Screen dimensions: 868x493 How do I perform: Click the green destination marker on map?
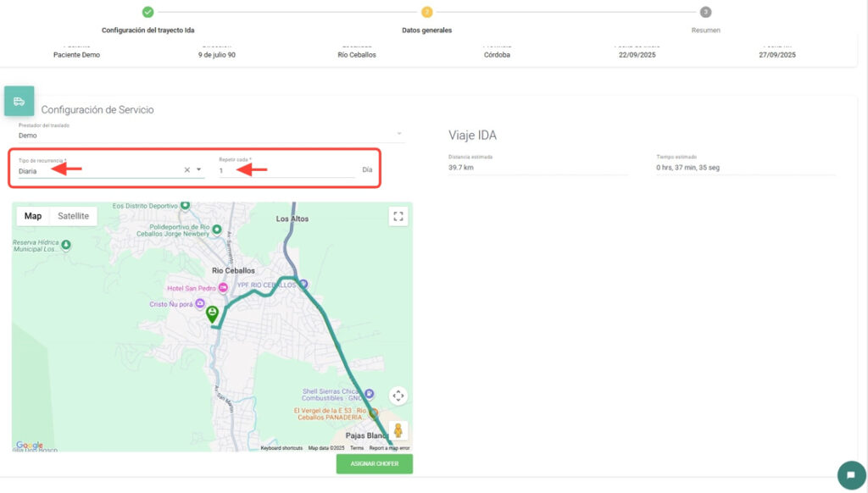[212, 314]
